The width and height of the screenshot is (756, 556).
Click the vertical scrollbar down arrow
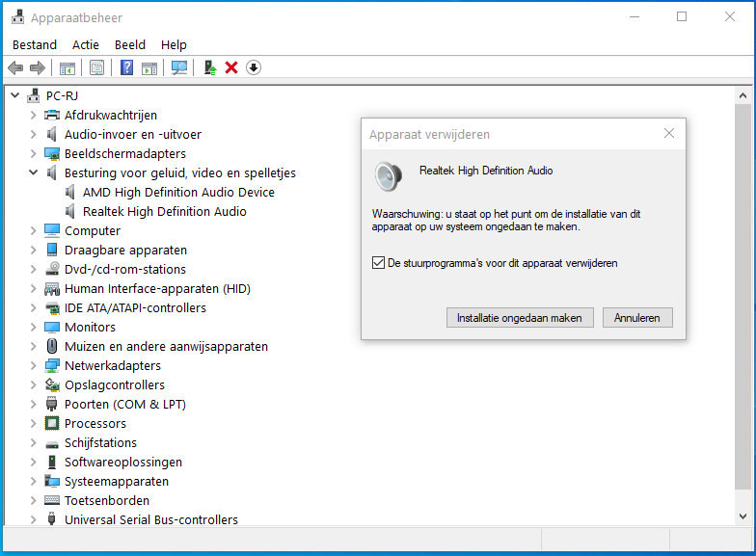[x=742, y=516]
